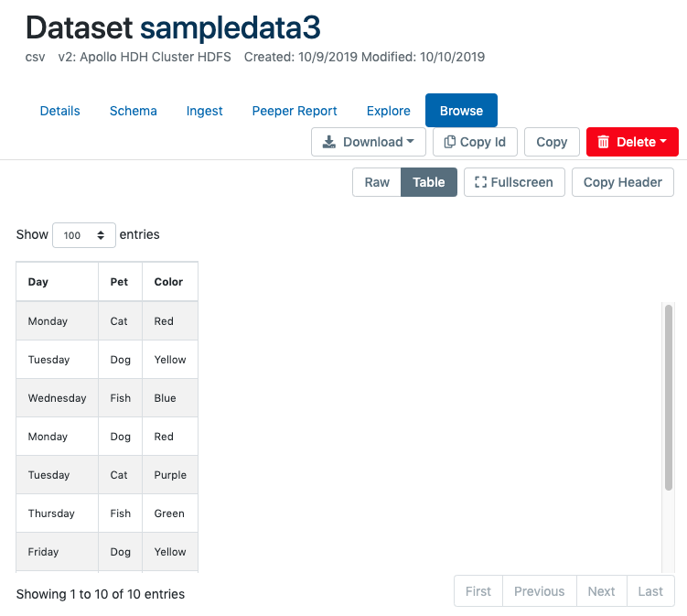Select the Explore tab
The height and width of the screenshot is (616, 687).
[x=389, y=111]
